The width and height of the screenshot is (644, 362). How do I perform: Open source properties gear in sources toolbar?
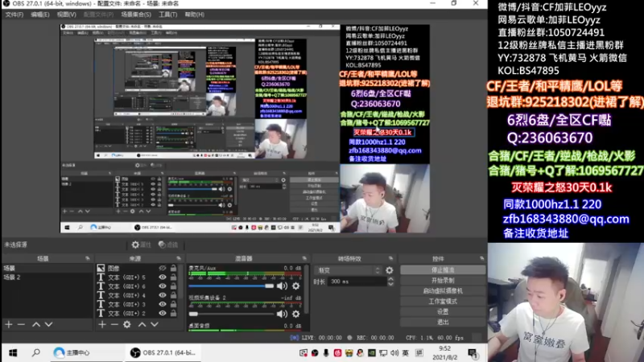pyautogui.click(x=127, y=324)
